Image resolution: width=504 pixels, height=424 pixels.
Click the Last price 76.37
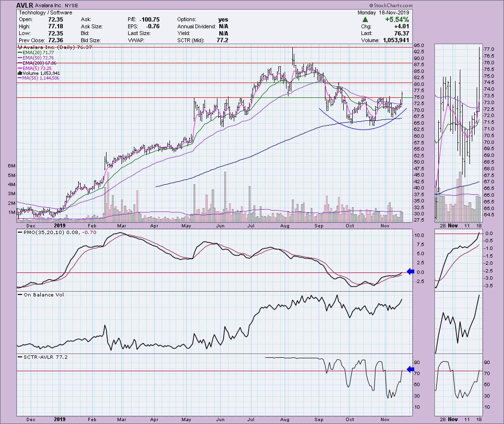click(402, 34)
